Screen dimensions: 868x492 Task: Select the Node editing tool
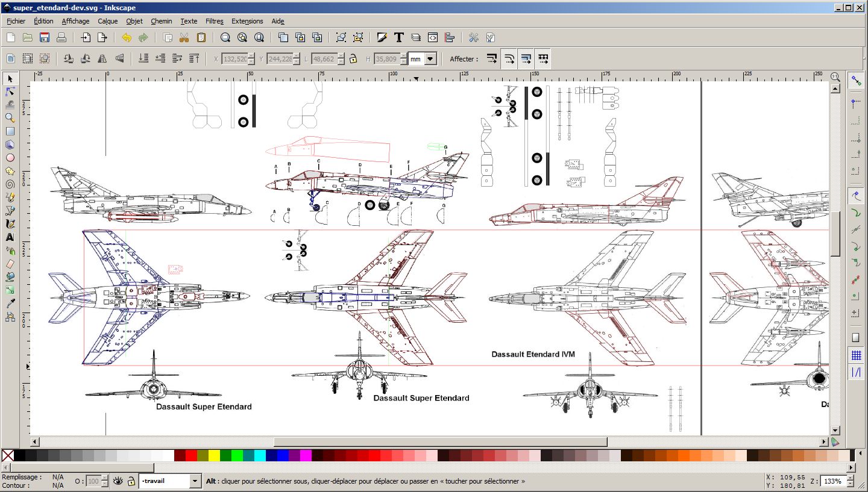(x=10, y=92)
